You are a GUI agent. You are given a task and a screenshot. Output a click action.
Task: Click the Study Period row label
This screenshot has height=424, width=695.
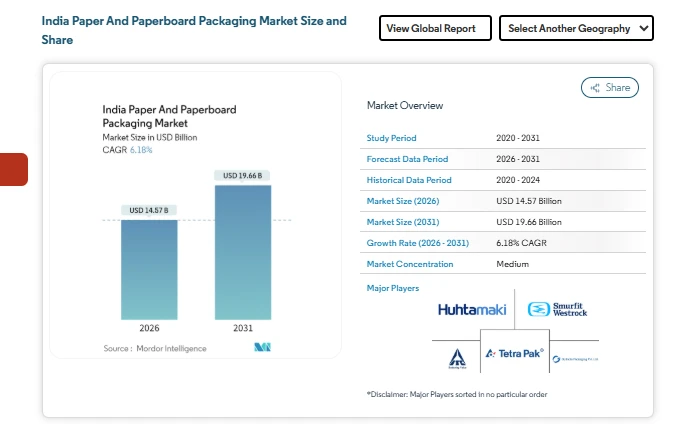[392, 138]
